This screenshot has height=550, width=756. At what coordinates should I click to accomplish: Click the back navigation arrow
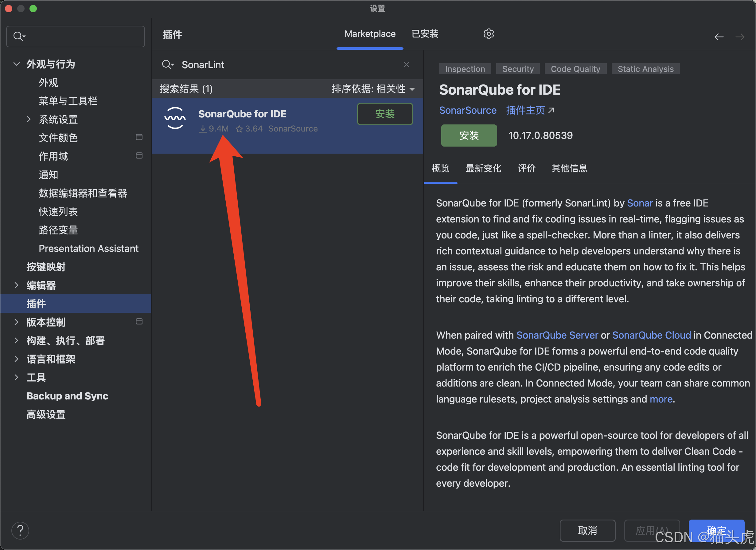point(719,37)
